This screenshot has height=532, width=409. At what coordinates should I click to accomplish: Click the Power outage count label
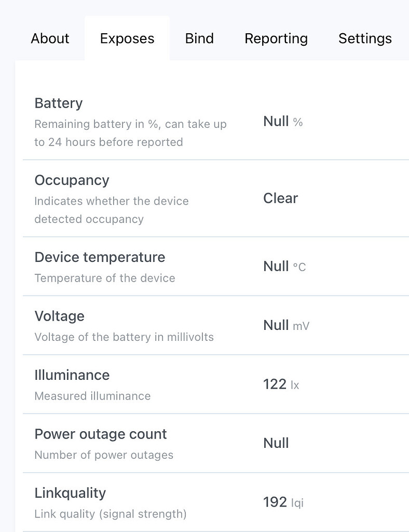click(100, 434)
